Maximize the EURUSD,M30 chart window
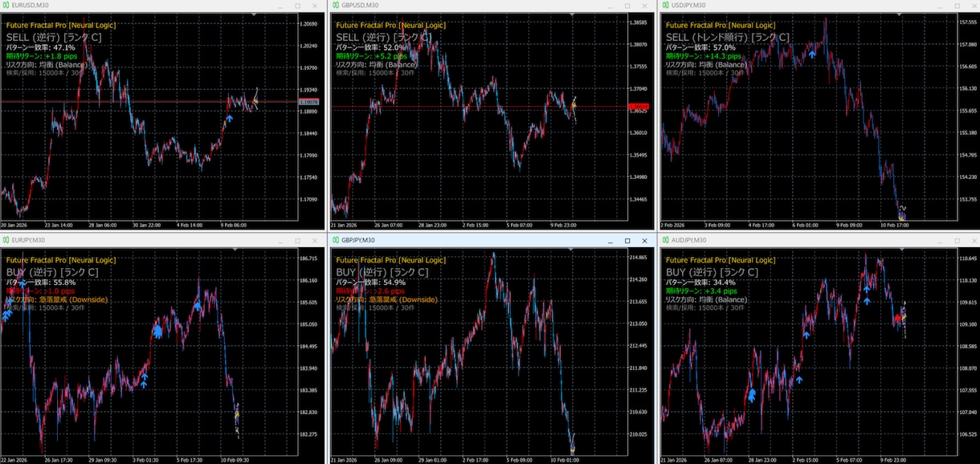 [297, 6]
